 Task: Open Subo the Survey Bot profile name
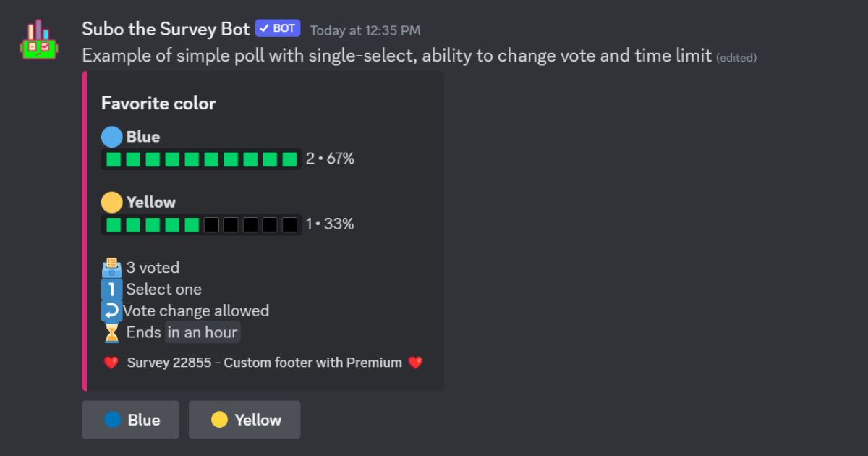click(x=166, y=29)
